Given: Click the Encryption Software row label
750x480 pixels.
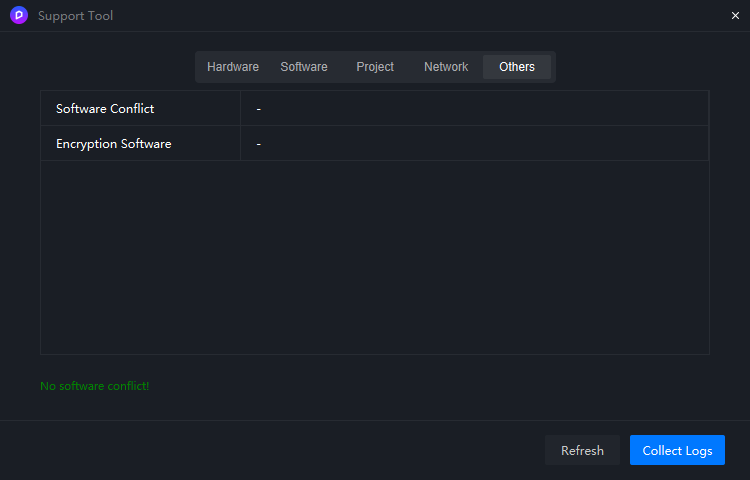Looking at the screenshot, I should [x=113, y=144].
